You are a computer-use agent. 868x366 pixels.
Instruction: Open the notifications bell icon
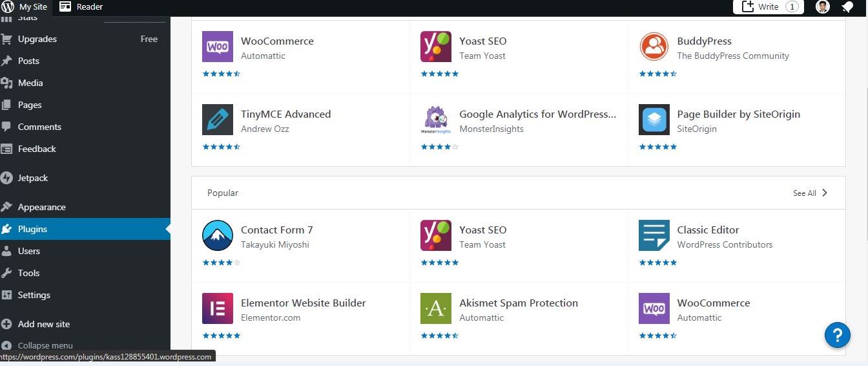point(847,7)
